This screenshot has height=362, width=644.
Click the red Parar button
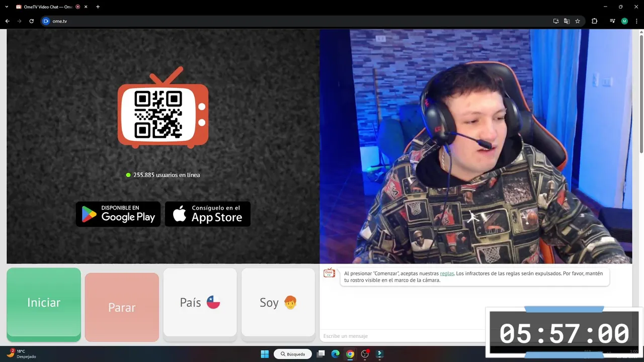coord(122,307)
